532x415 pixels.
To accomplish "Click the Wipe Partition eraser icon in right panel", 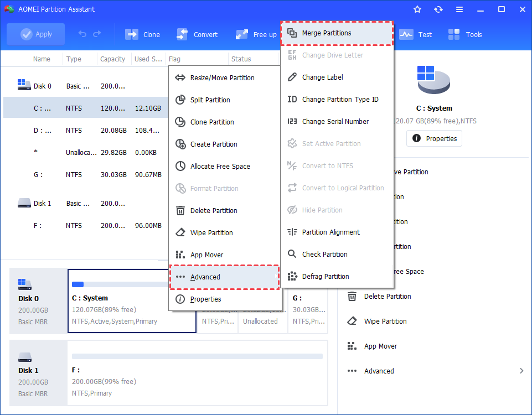I will coord(352,321).
